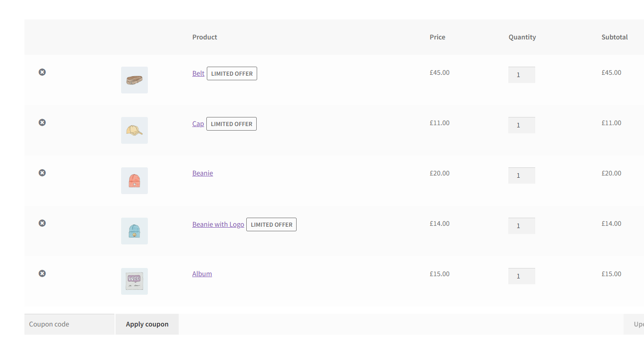This screenshot has width=644, height=341.
Task: Go to the Album product page
Action: click(202, 274)
